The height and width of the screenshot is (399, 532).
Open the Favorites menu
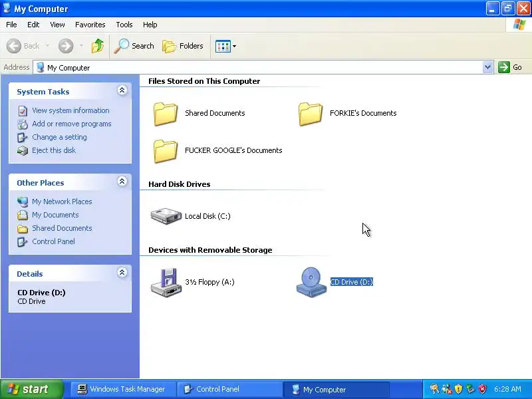tap(90, 25)
